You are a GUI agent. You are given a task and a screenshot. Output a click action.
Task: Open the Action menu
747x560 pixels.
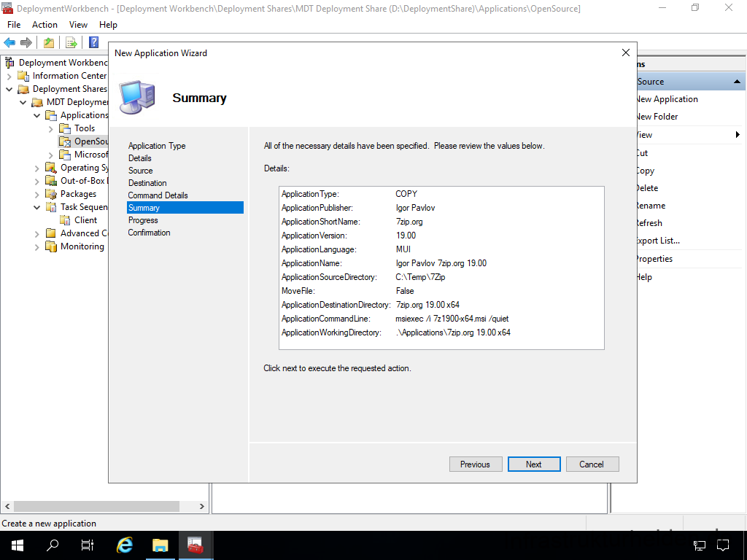[44, 25]
